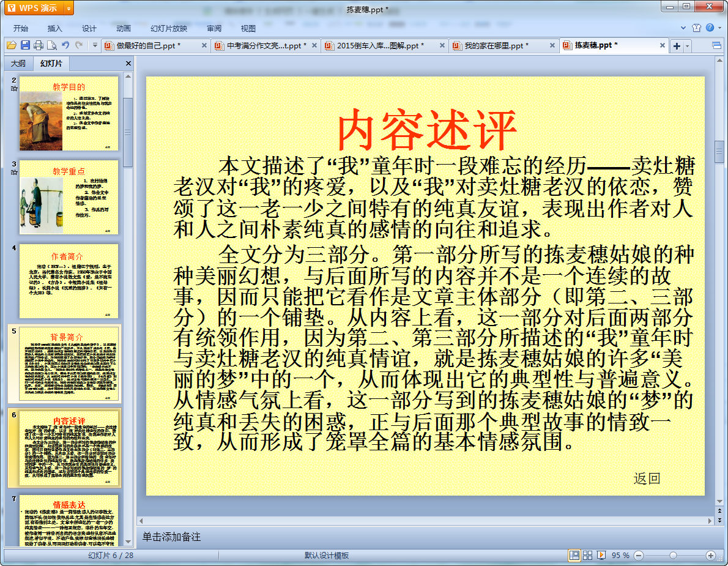Switch to normal view icon
The height and width of the screenshot is (566, 728).
pos(574,556)
